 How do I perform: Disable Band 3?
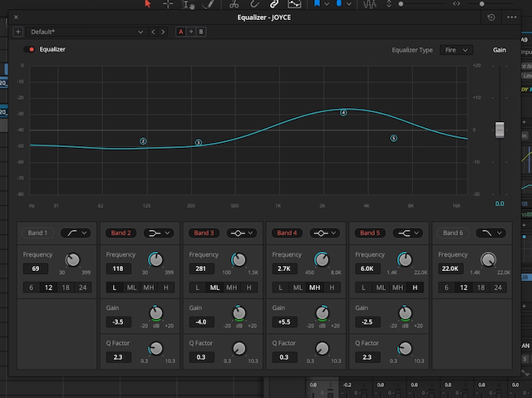click(204, 233)
